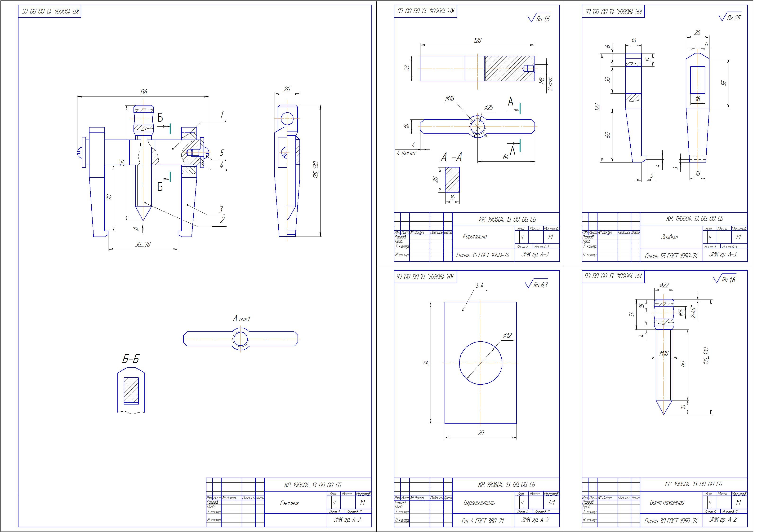
Task: Click the large ø12 circle in Ограничитель drawing
Action: tap(481, 363)
